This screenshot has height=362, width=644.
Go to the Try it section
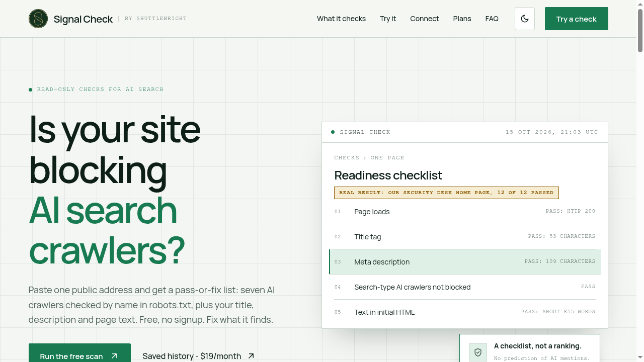click(388, 19)
